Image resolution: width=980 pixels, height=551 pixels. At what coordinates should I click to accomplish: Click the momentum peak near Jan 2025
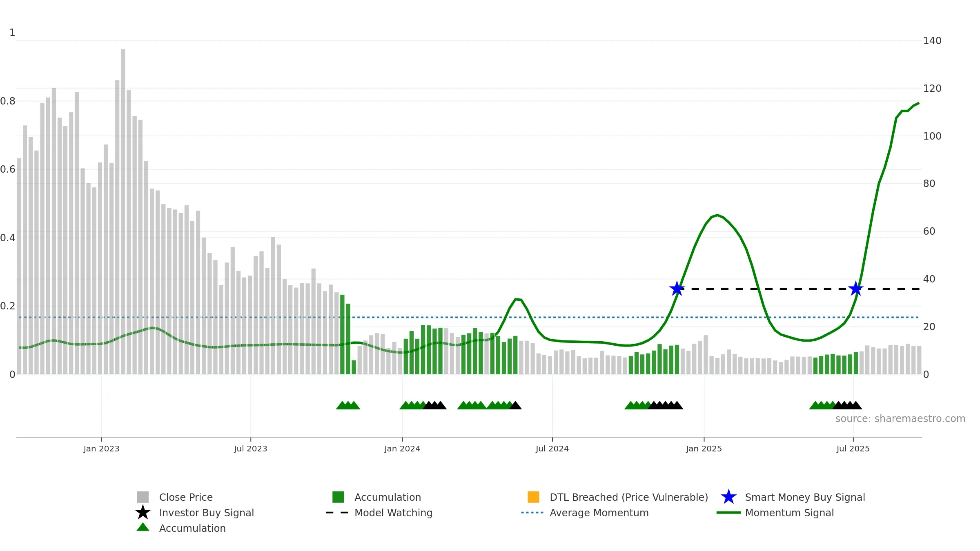click(x=717, y=215)
